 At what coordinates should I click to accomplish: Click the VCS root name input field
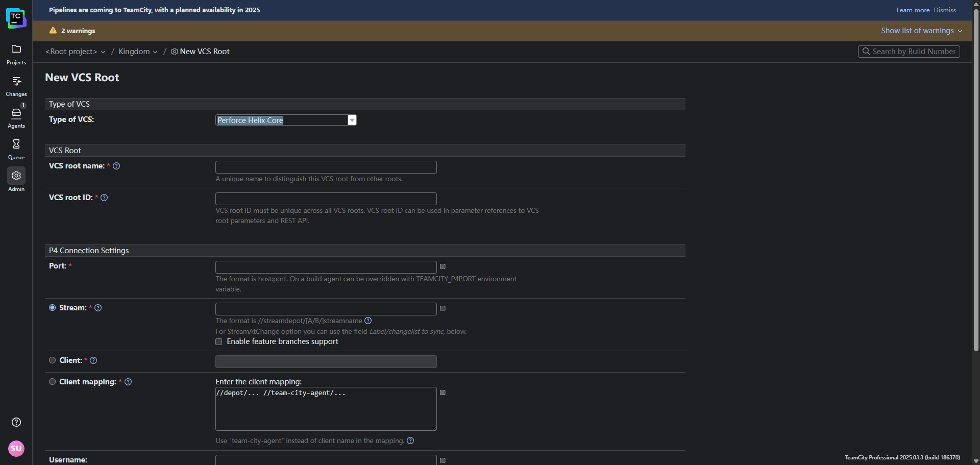[x=326, y=167]
